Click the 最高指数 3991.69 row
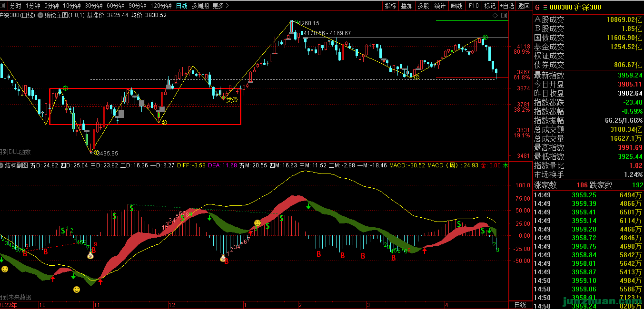Screen dimensions: 644x309 (x=588, y=147)
